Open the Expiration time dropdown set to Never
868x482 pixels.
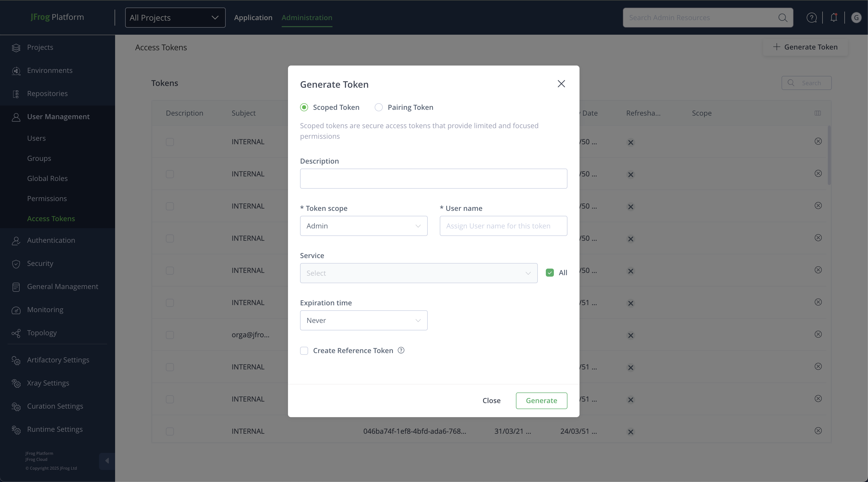(363, 320)
